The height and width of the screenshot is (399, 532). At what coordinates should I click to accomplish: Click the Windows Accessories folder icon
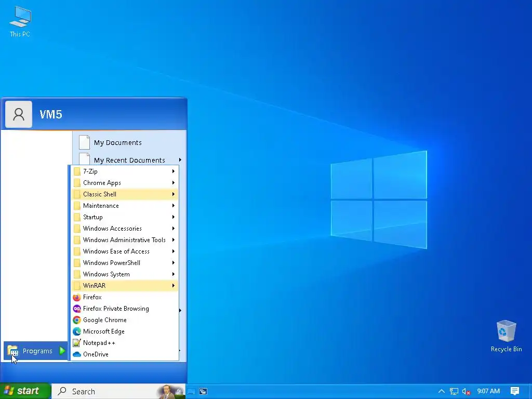point(77,229)
